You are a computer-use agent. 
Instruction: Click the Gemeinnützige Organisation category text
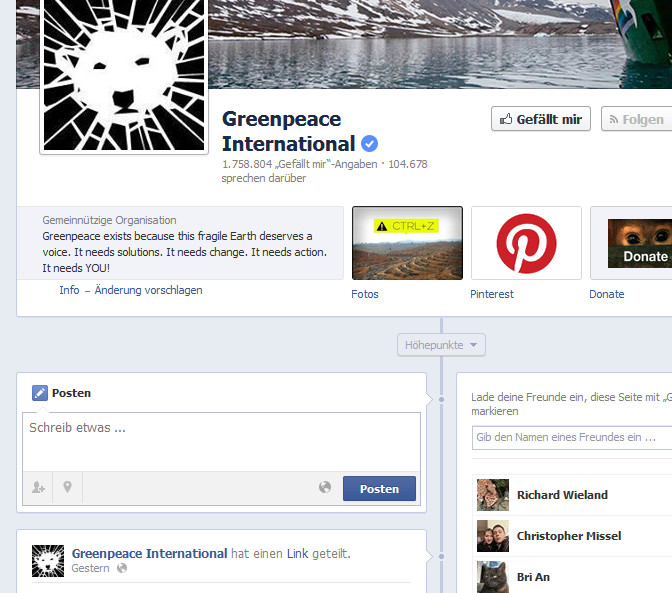tap(109, 220)
